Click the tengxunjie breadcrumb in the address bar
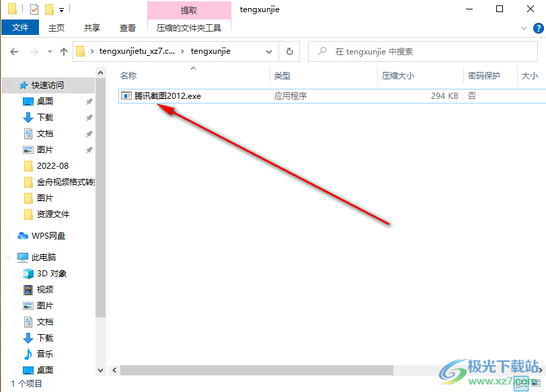 pos(210,51)
